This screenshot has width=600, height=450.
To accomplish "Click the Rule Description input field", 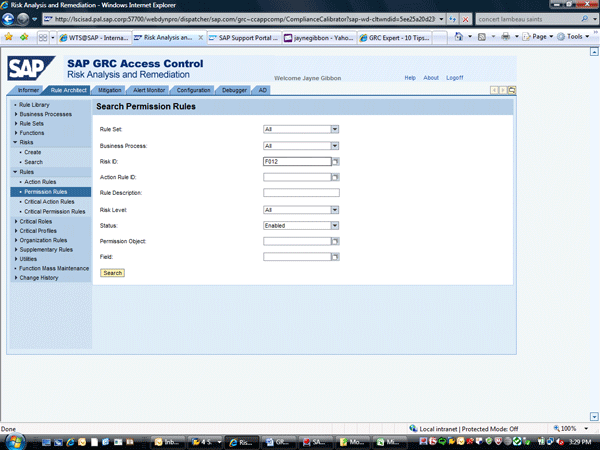I will (x=301, y=193).
